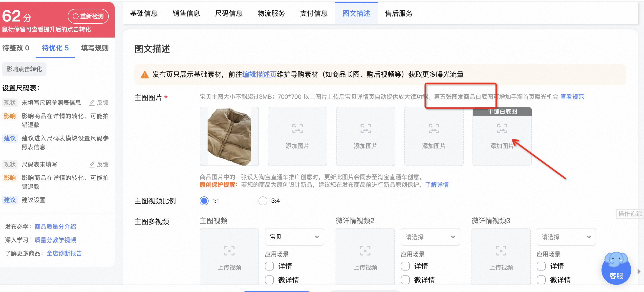Switch to the 物流服务 tab
644x292 pixels.
tap(271, 13)
